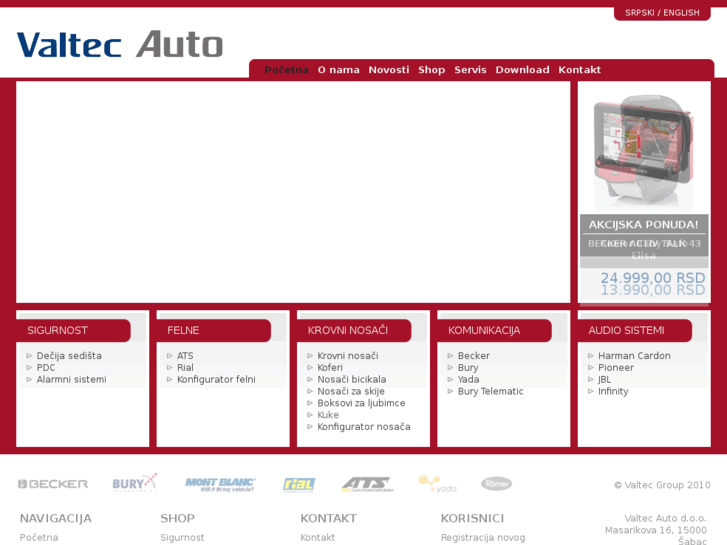Open the O nama menu item
The image size is (727, 545).
pos(338,70)
